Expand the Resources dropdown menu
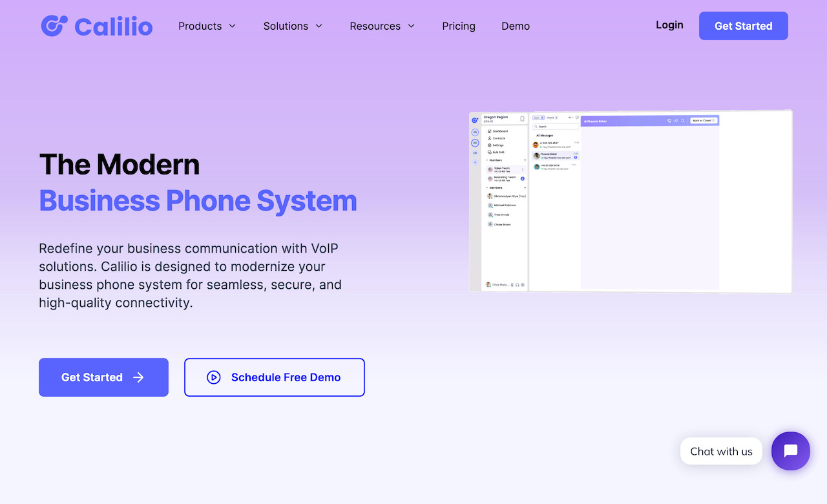The height and width of the screenshot is (504, 827). (x=381, y=26)
